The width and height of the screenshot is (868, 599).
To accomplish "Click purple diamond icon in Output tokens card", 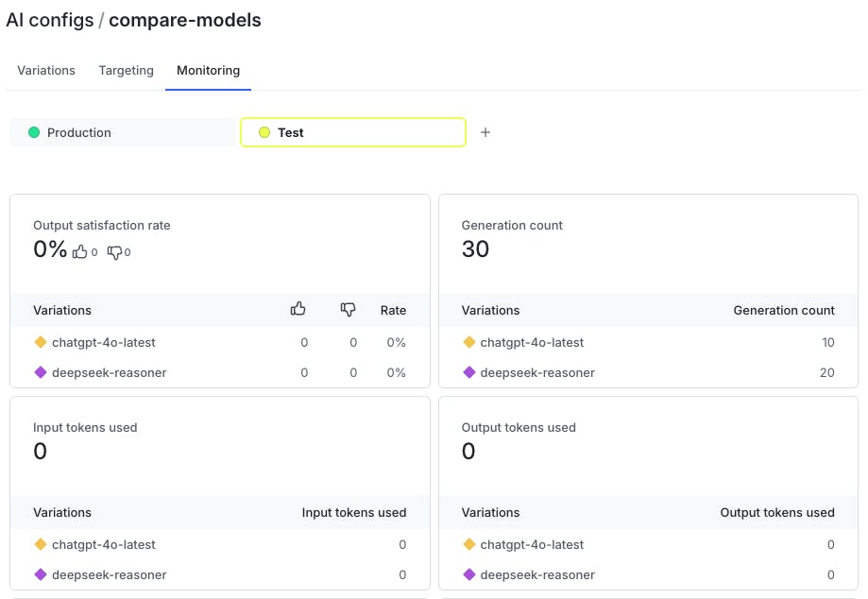I will pos(468,574).
